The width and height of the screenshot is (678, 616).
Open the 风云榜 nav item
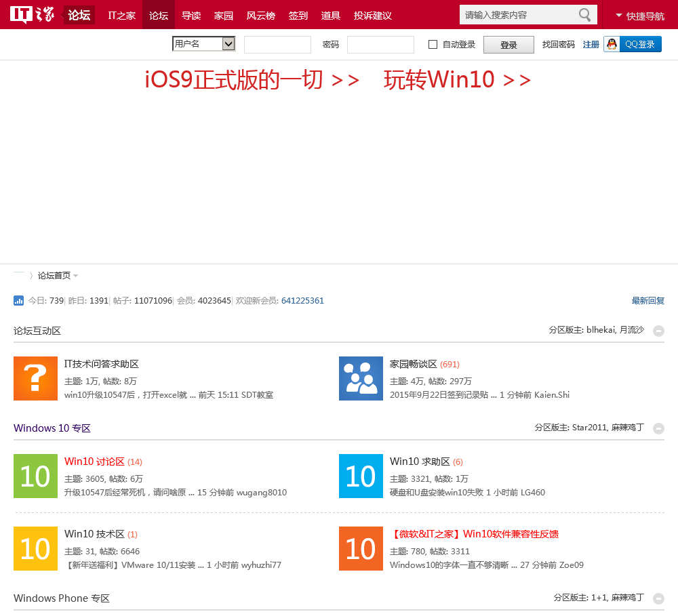[x=261, y=16]
